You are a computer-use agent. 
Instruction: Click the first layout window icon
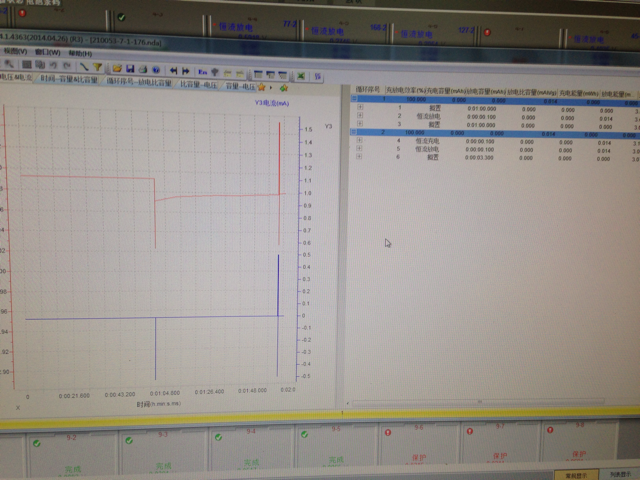tap(258, 74)
